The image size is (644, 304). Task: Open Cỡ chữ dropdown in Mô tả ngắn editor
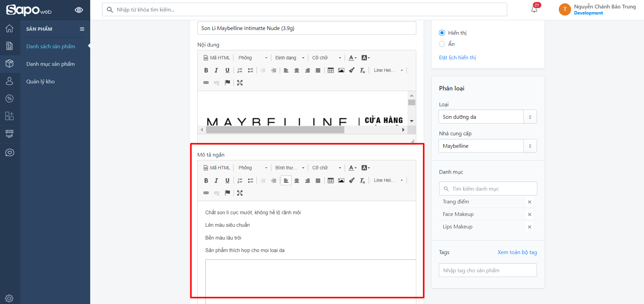[x=326, y=168]
